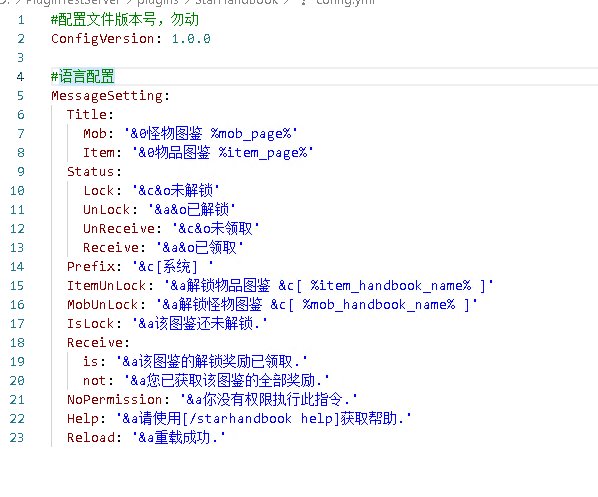Click the %mob_page% placeholder text
This screenshot has height=497, width=598.
(x=251, y=134)
